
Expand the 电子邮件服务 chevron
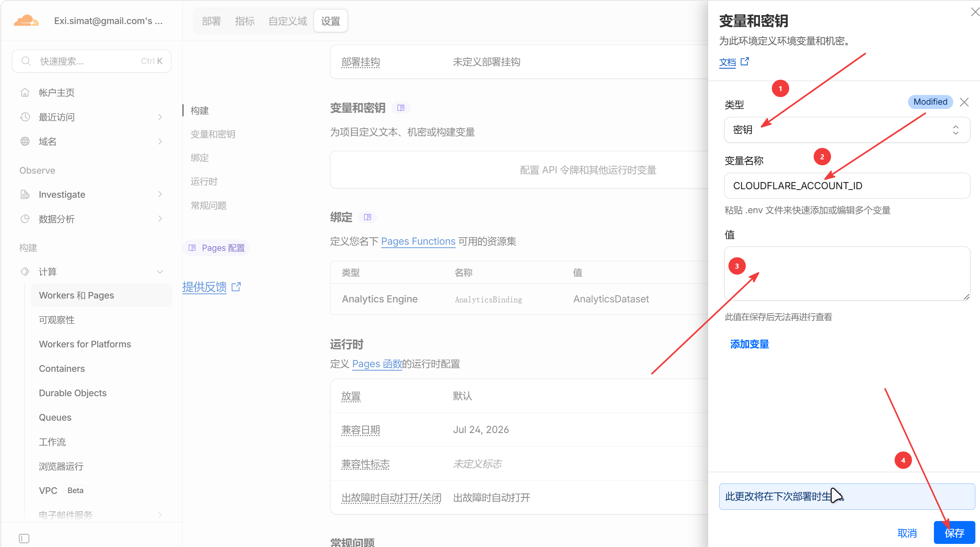[x=160, y=515]
